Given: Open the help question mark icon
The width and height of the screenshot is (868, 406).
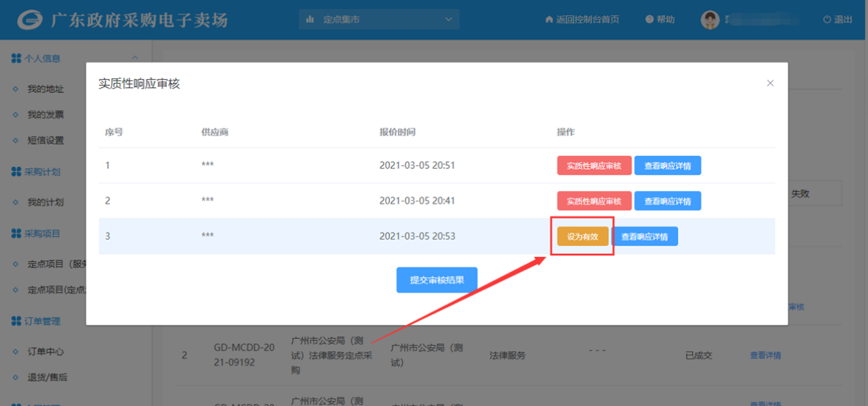Looking at the screenshot, I should [x=649, y=20].
